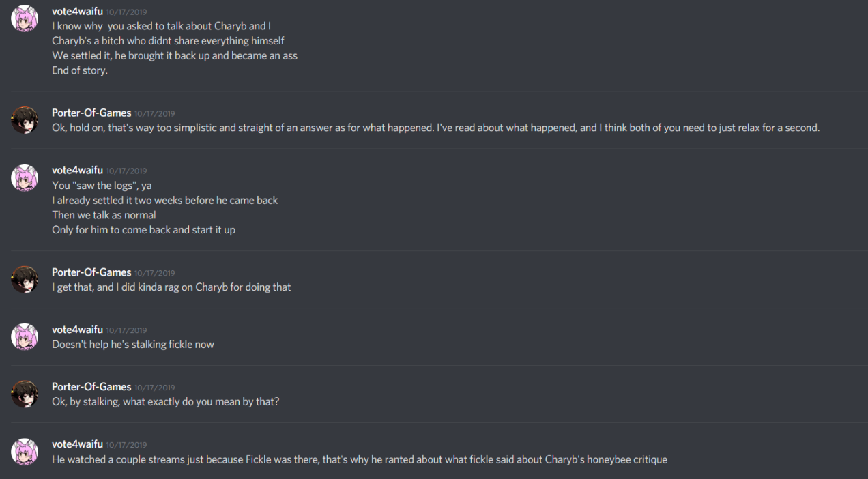Image resolution: width=868 pixels, height=479 pixels.
Task: Click vote4waifu's avatar on the last message
Action: 25,451
